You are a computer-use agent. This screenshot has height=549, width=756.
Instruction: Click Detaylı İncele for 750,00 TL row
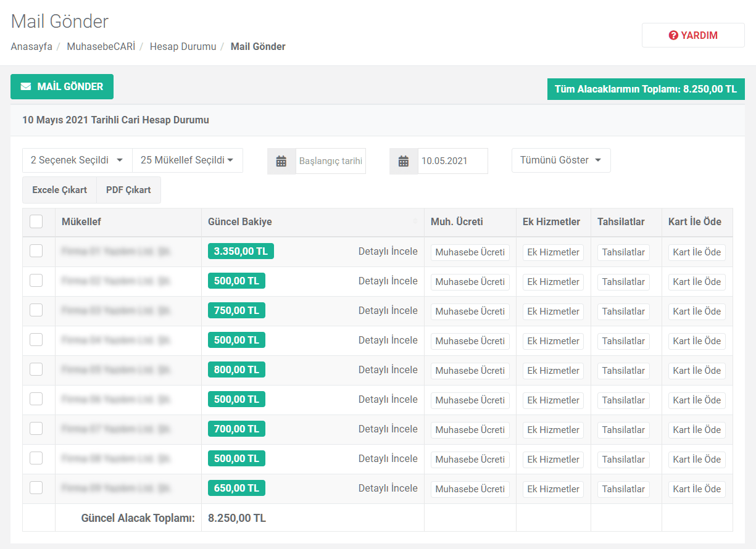tap(388, 311)
